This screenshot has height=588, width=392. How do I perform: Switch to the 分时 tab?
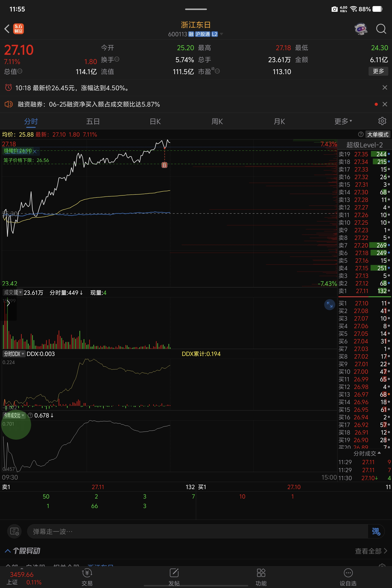click(31, 122)
